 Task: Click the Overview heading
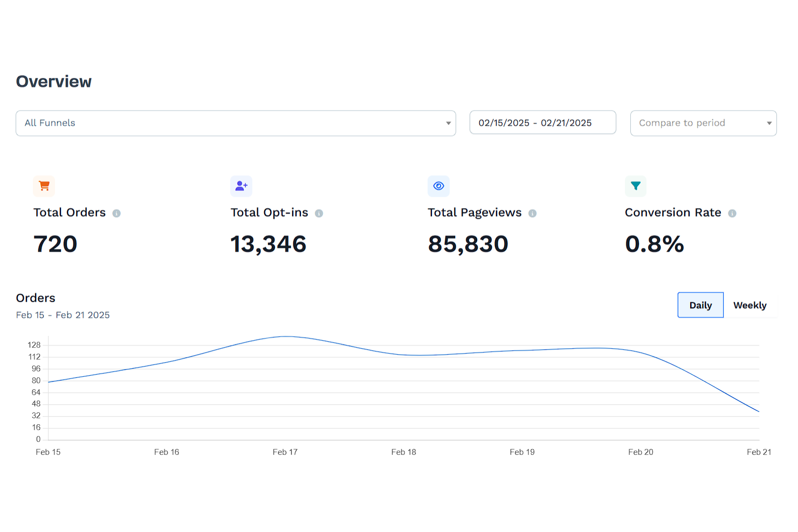pyautogui.click(x=53, y=81)
